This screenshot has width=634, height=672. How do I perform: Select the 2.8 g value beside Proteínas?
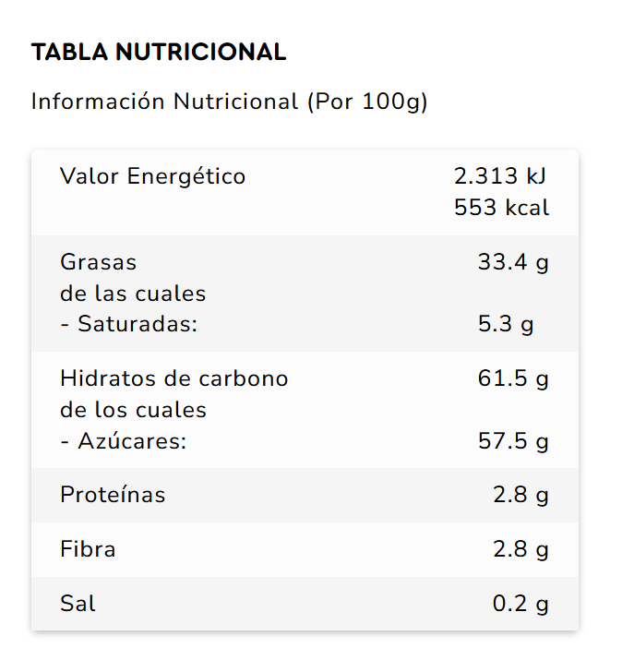tap(520, 495)
